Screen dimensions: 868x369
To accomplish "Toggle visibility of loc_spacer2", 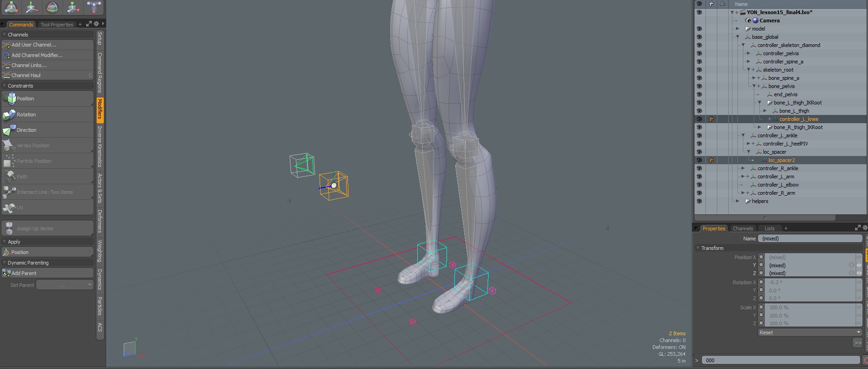I will click(699, 160).
